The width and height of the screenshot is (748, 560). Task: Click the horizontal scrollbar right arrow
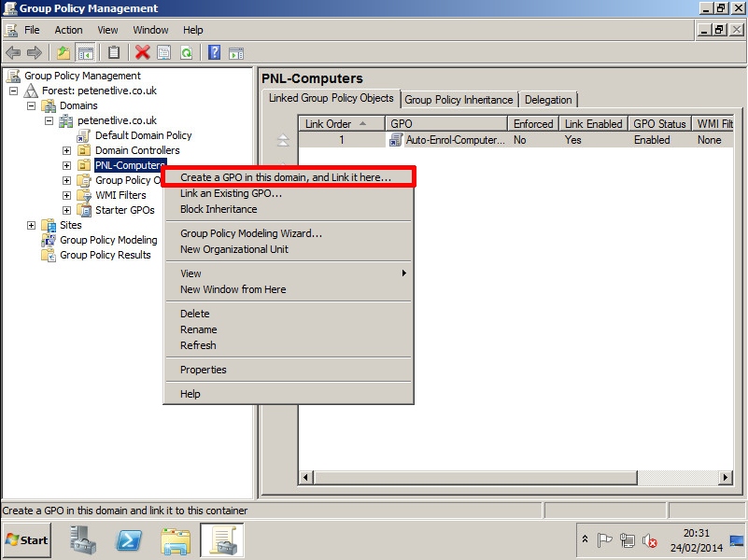coord(726,477)
